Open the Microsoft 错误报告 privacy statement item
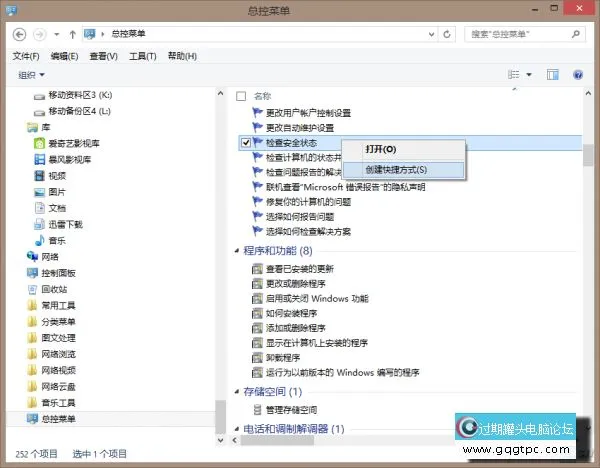Viewport: 600px width, 468px height. pos(346,187)
